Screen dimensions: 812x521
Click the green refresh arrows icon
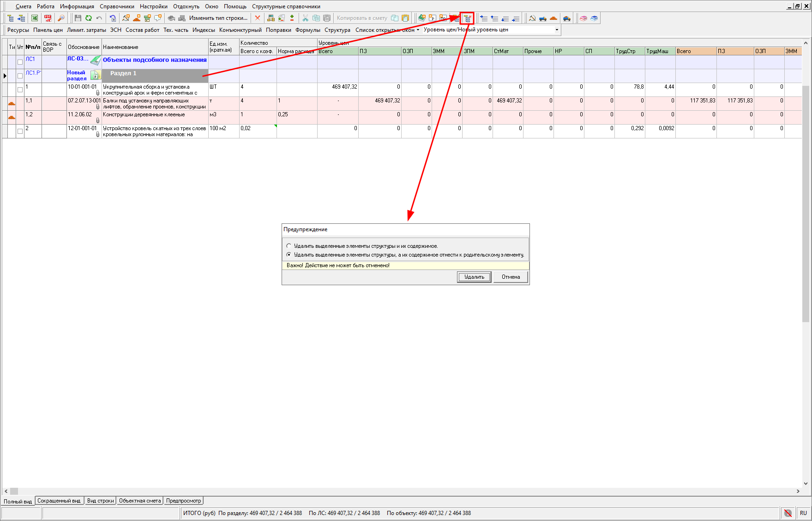point(88,18)
